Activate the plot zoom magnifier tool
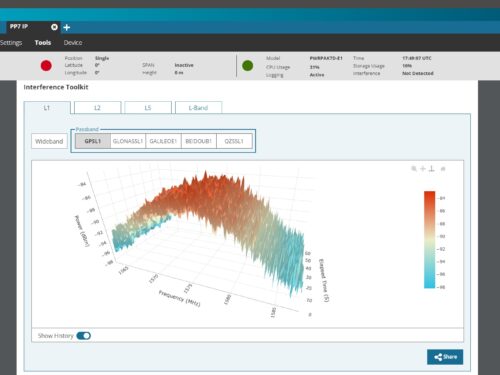The image size is (500, 375). (414, 169)
